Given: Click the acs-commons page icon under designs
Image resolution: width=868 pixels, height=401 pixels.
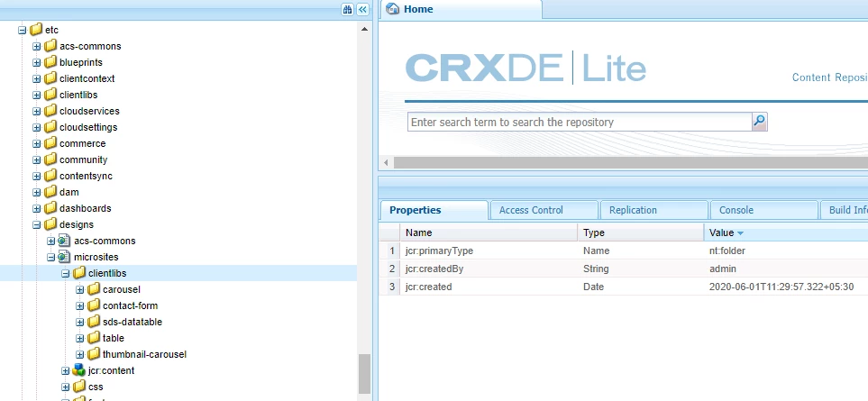Looking at the screenshot, I should 65,241.
